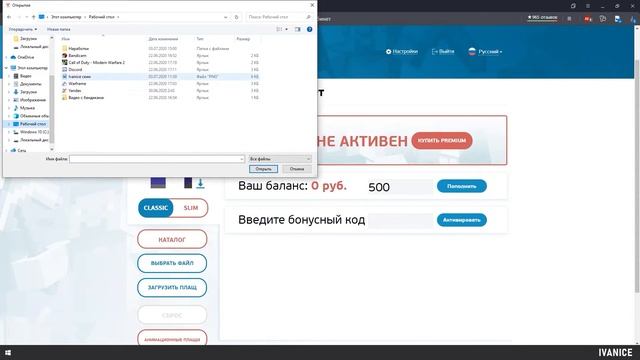Viewport: 640px width, 360px height.
Task: Click the browser downloads arrow icon
Action: tap(633, 19)
